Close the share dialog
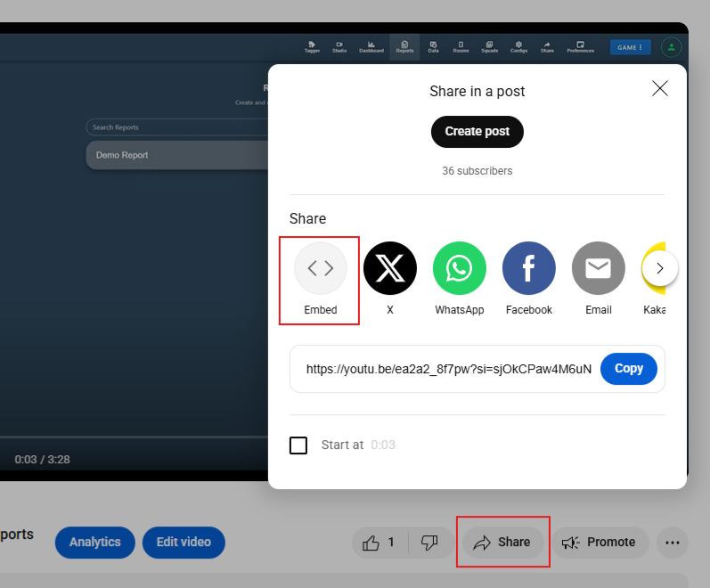This screenshot has height=588, width=710. point(659,88)
